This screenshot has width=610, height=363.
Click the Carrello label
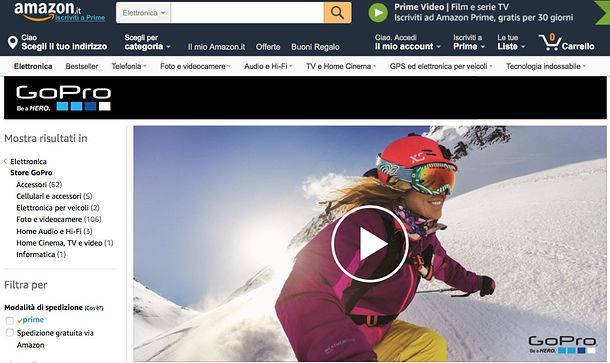578,46
